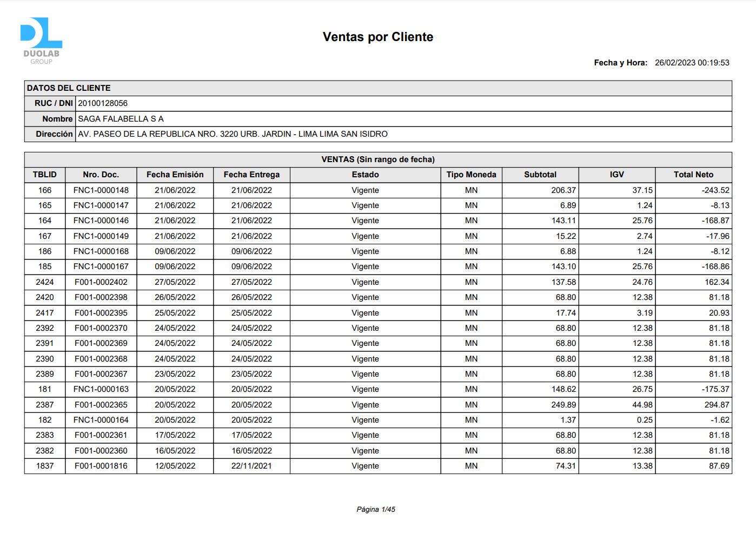The image size is (756, 534).
Task: Click subtotal value 74.31
Action: click(566, 466)
